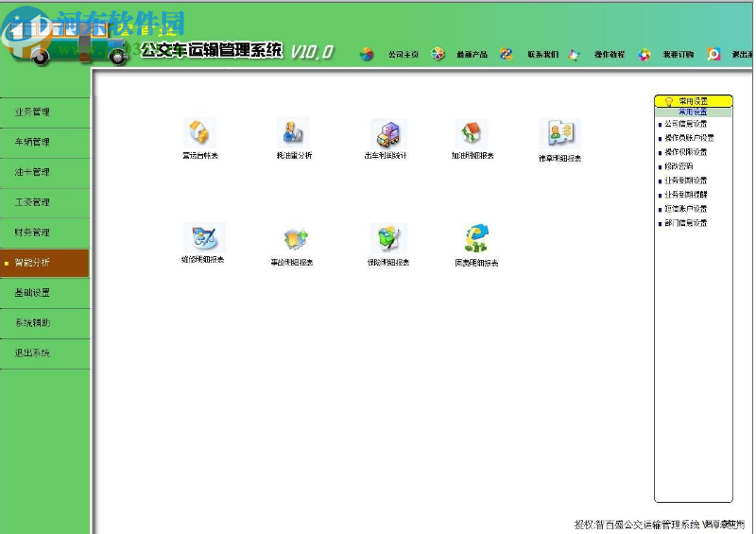Click 操作员账户设置 in the right panel

coord(689,138)
